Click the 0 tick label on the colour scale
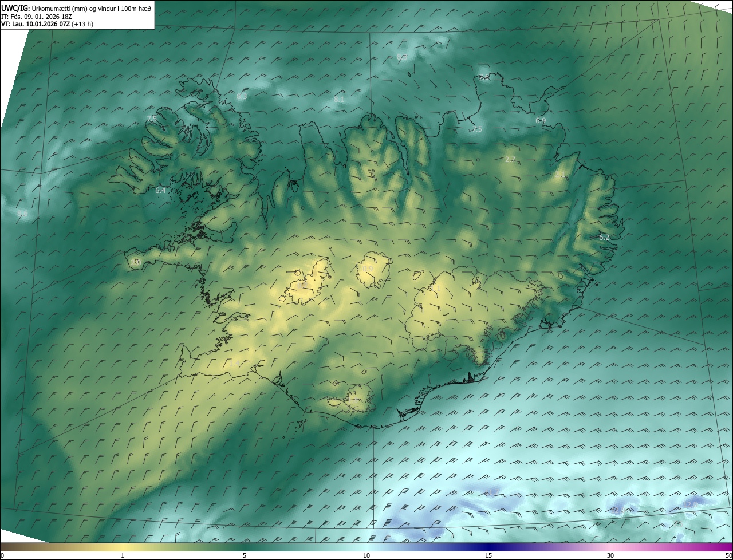Viewport: 733px width, 560px height. coord(2,555)
